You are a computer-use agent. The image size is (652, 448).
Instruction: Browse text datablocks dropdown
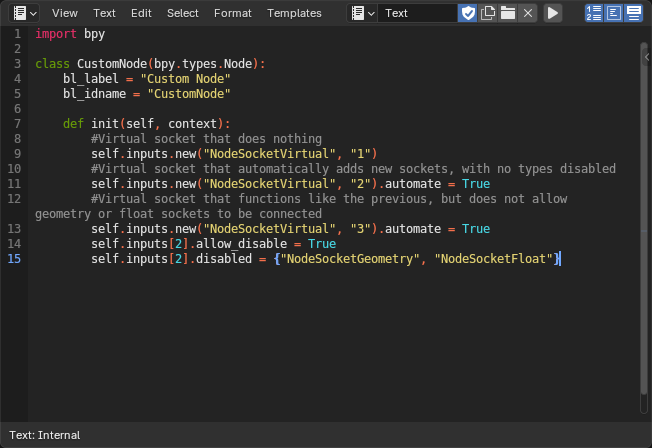[362, 13]
